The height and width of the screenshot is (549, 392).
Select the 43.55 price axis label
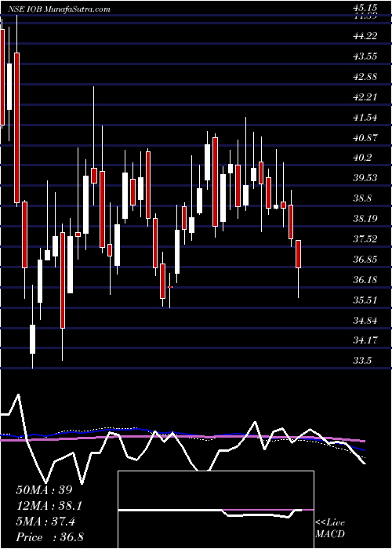(x=365, y=56)
